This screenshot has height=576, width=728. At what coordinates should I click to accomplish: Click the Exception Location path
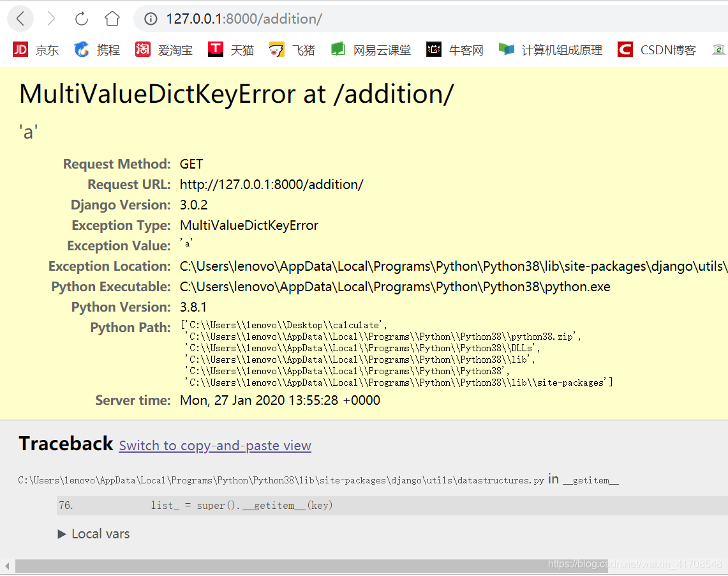click(454, 266)
